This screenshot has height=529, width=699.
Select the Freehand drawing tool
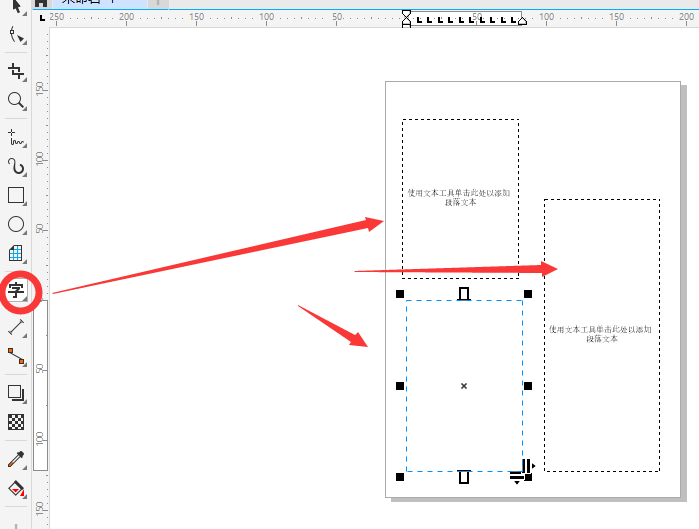[16, 138]
